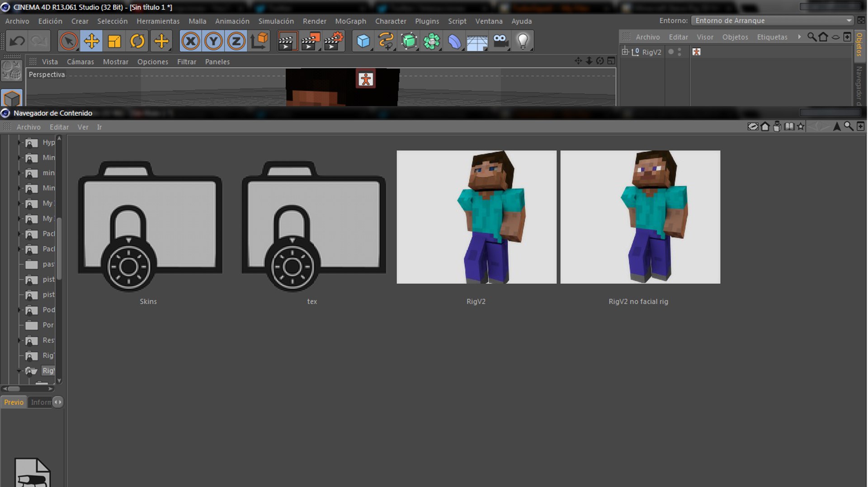The width and height of the screenshot is (868, 487).
Task: Click viewport pan arrows icon
Action: click(x=578, y=61)
